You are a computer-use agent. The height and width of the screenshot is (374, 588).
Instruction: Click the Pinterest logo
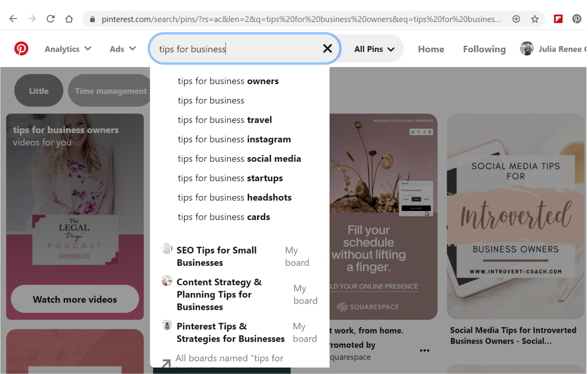[x=21, y=49]
